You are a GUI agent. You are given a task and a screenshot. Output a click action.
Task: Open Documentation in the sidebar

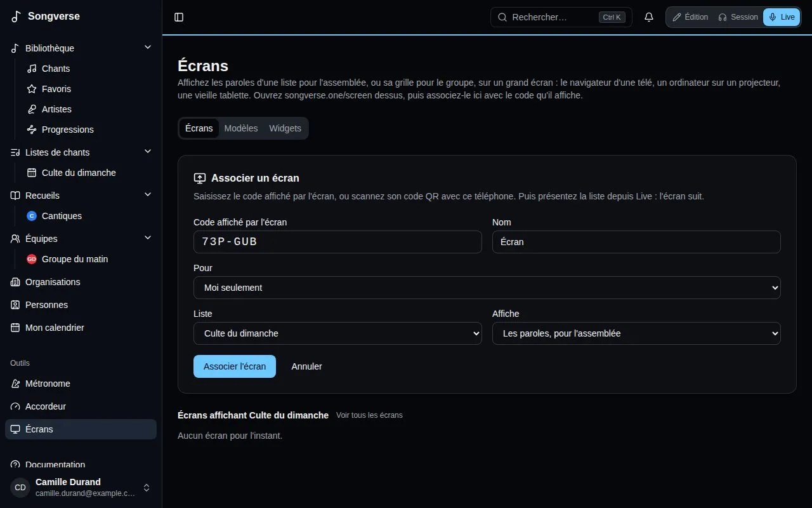pyautogui.click(x=81, y=465)
